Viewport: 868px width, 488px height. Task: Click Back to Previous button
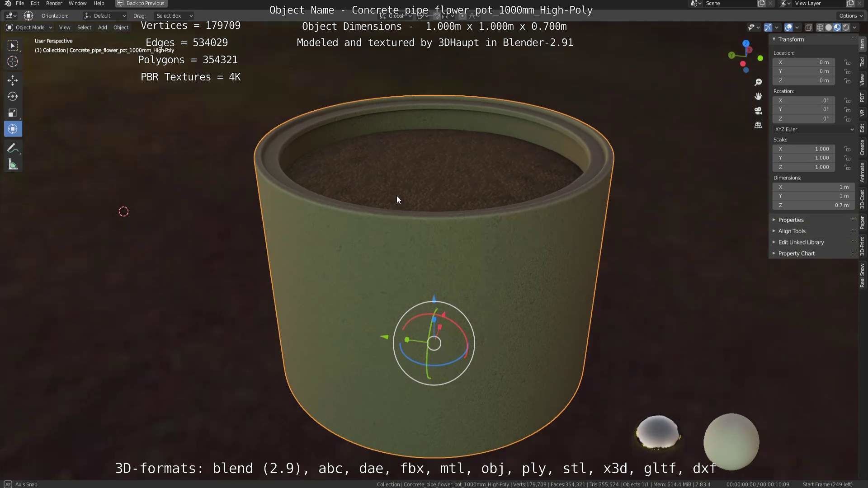point(142,3)
